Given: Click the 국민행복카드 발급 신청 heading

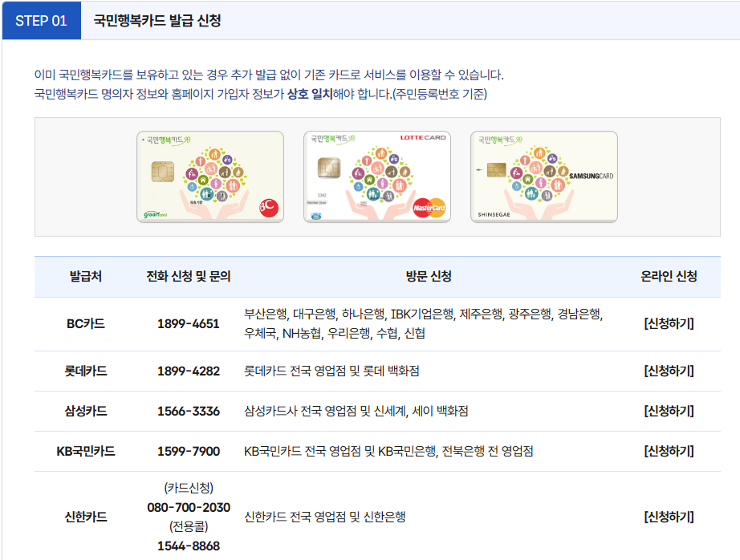Looking at the screenshot, I should (x=157, y=21).
